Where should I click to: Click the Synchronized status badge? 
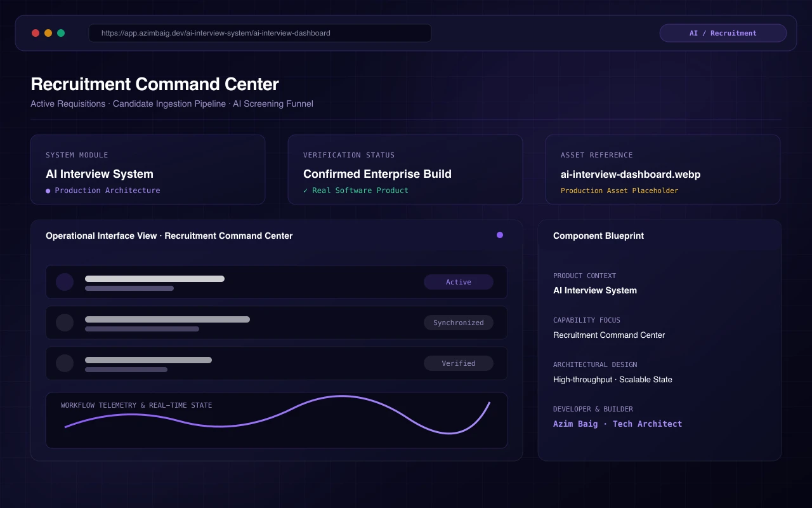point(459,323)
